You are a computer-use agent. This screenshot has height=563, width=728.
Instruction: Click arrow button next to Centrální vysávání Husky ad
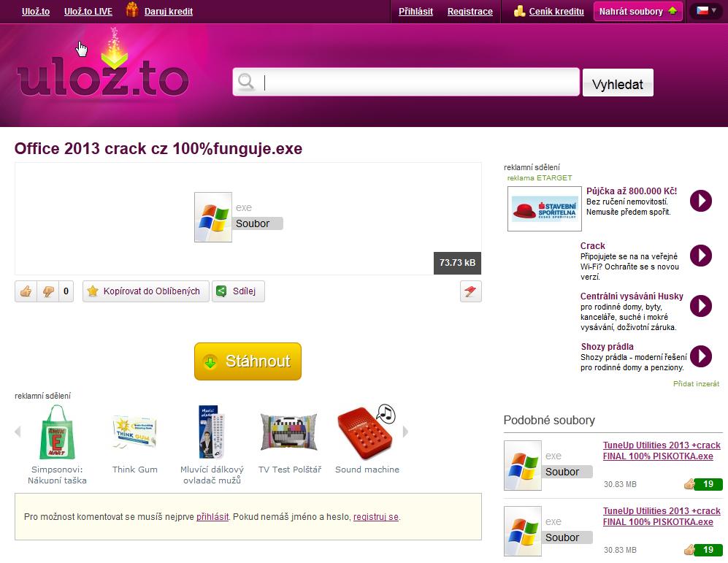700,306
